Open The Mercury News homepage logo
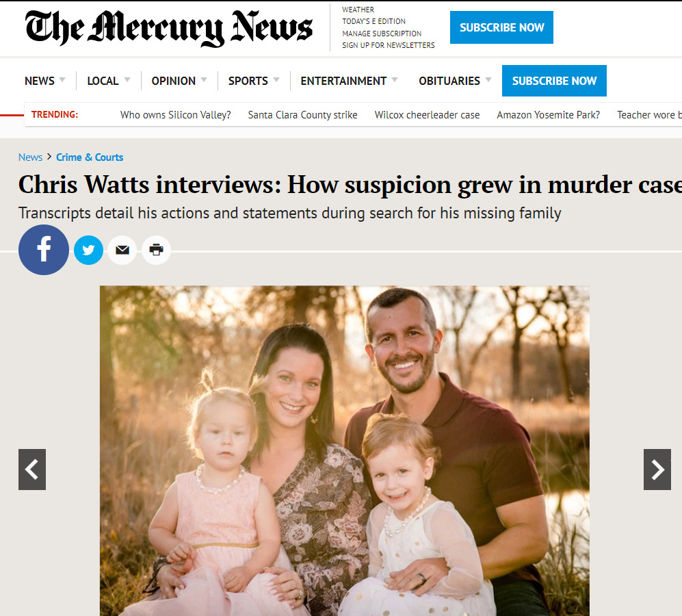This screenshot has height=616, width=682. point(169,28)
